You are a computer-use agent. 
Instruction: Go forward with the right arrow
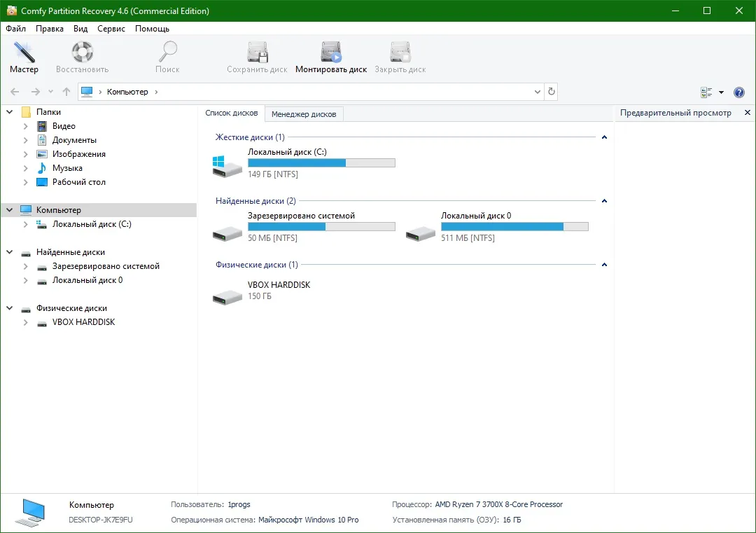[x=36, y=92]
